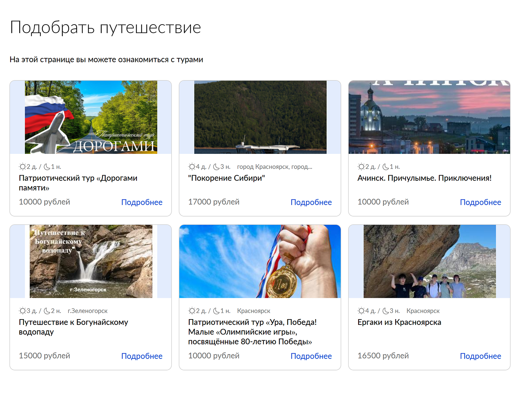Click the Russian flag road tour image

pyautogui.click(x=91, y=117)
